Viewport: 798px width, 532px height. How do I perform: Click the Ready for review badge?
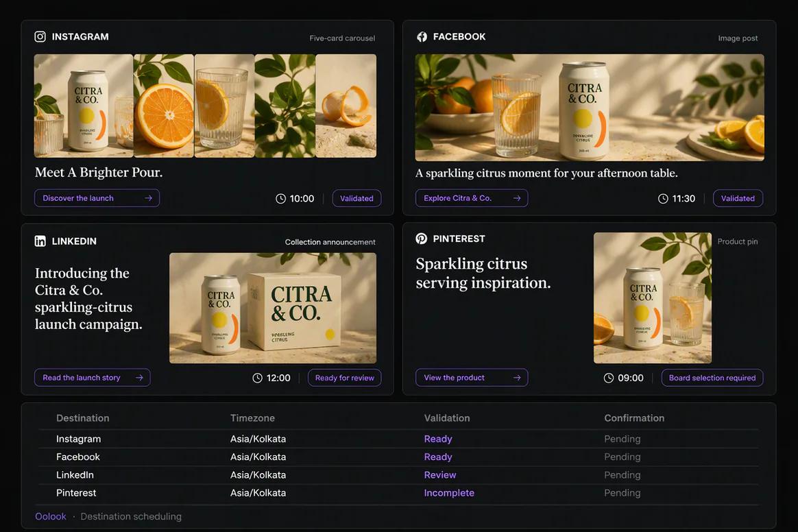345,378
